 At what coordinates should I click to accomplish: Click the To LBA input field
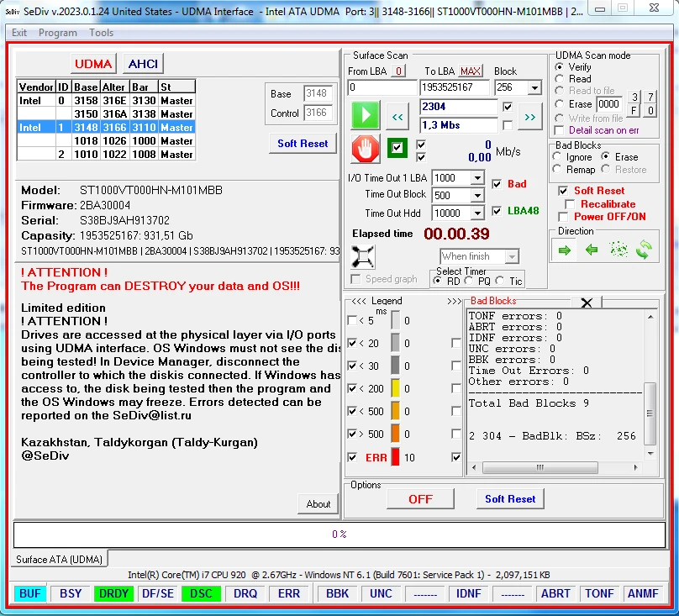tap(455, 87)
